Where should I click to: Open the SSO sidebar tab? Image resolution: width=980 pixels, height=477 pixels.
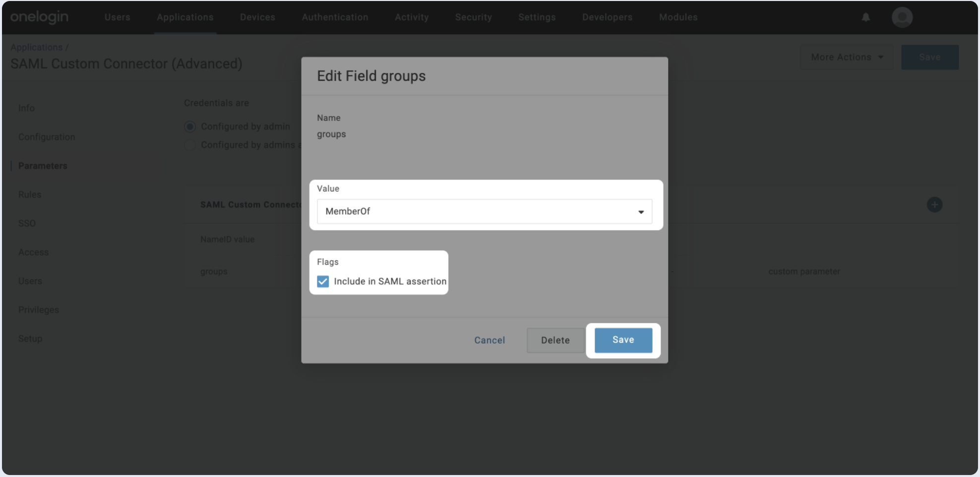(x=27, y=224)
